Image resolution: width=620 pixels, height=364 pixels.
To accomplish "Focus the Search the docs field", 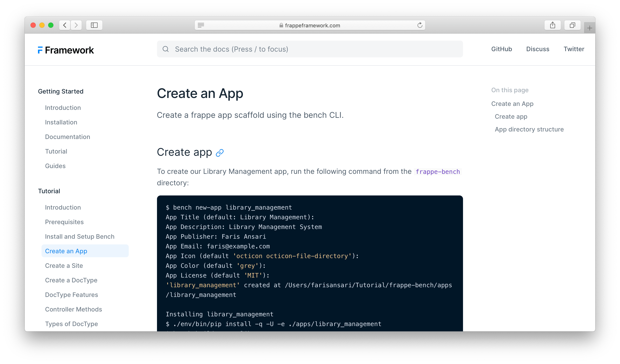I will [x=310, y=49].
